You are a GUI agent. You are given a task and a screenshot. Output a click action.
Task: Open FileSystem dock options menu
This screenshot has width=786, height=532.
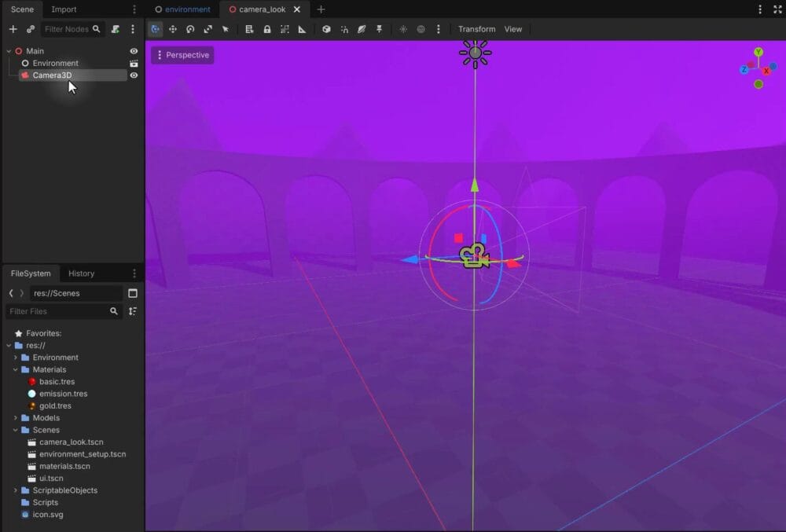[134, 273]
